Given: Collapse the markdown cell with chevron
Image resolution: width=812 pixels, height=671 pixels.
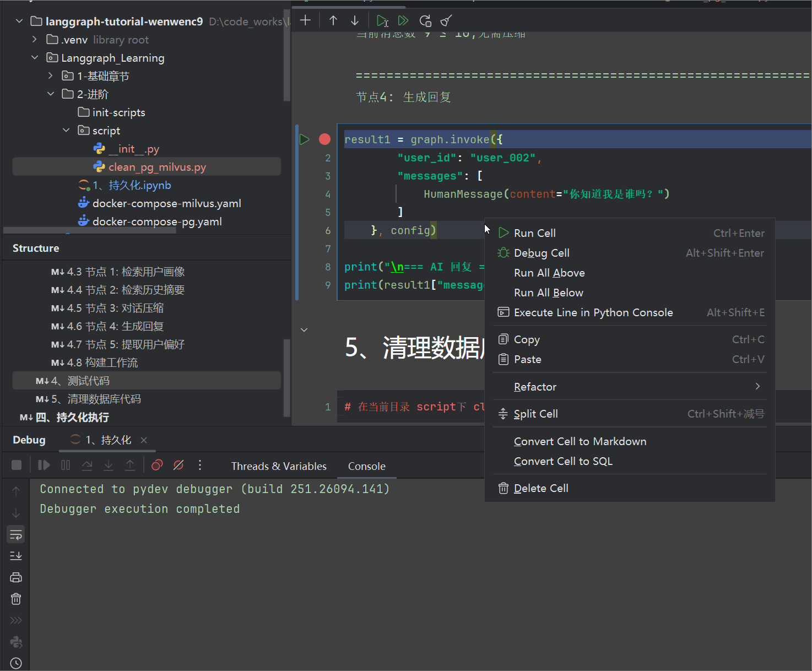Looking at the screenshot, I should tap(304, 330).
